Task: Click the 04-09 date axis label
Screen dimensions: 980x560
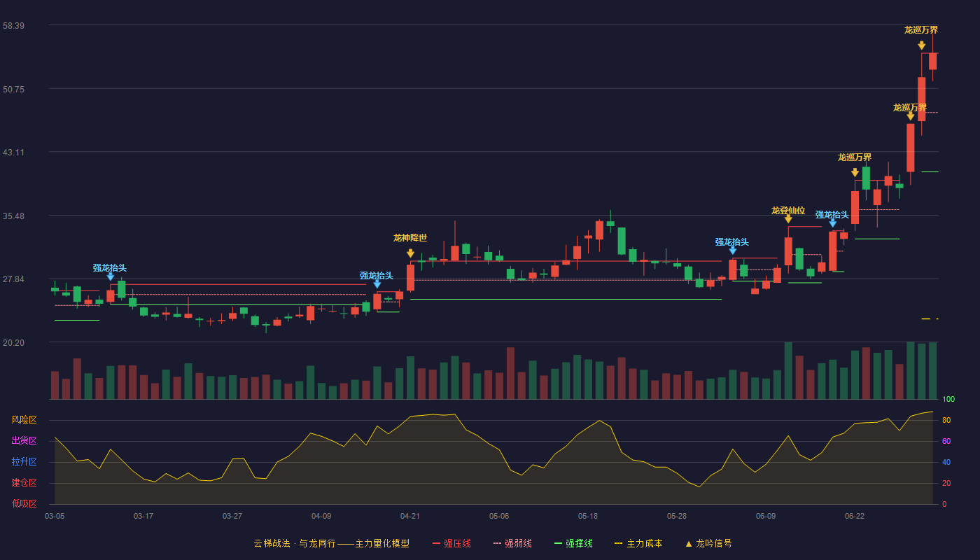Action: pyautogui.click(x=321, y=516)
